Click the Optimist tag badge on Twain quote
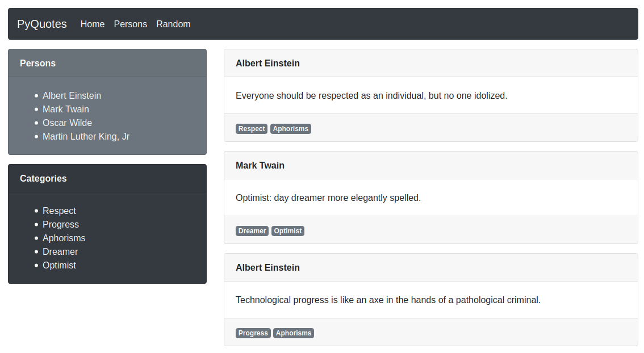This screenshot has width=644, height=353. (288, 231)
